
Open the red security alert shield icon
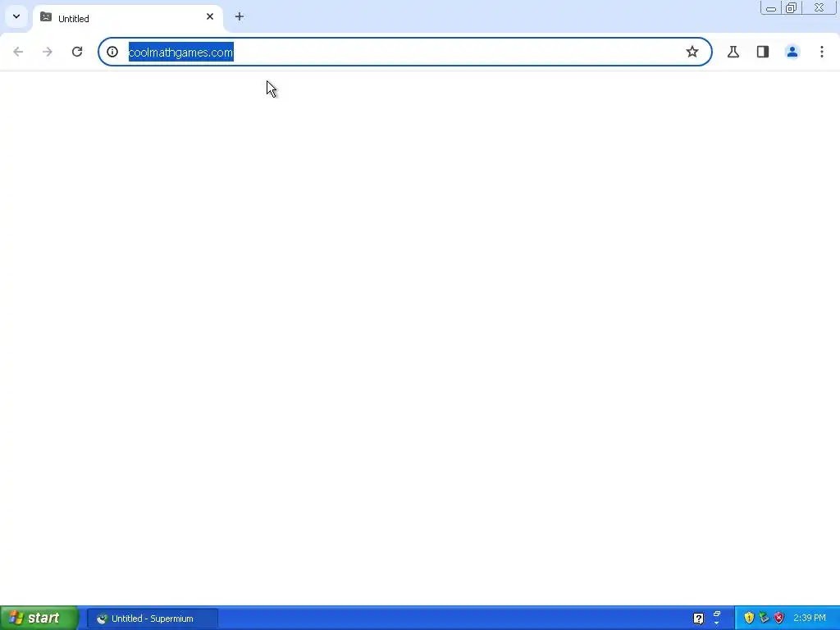pos(779,619)
